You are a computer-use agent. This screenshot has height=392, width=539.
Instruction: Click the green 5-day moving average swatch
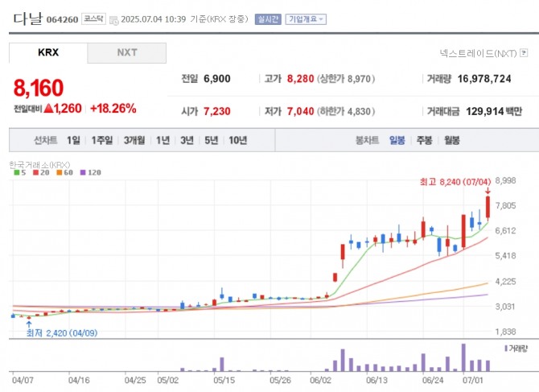coord(16,172)
